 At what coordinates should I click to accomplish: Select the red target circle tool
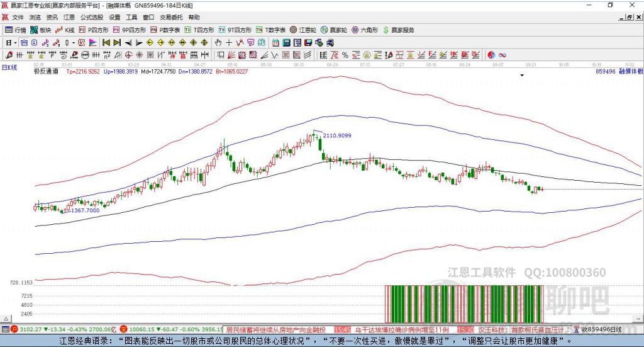[128, 55]
